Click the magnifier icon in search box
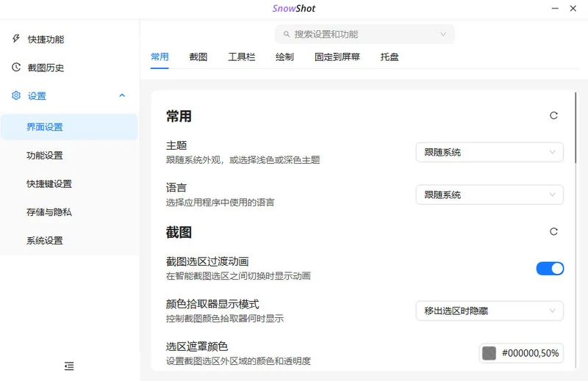Viewport: 588px width, 381px height. [x=287, y=34]
